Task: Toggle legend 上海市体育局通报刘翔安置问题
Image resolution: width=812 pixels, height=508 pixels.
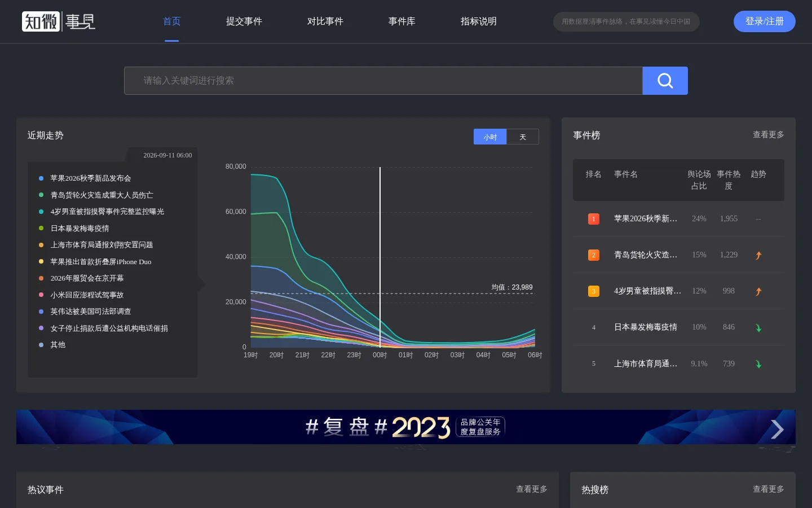Action: click(x=96, y=245)
